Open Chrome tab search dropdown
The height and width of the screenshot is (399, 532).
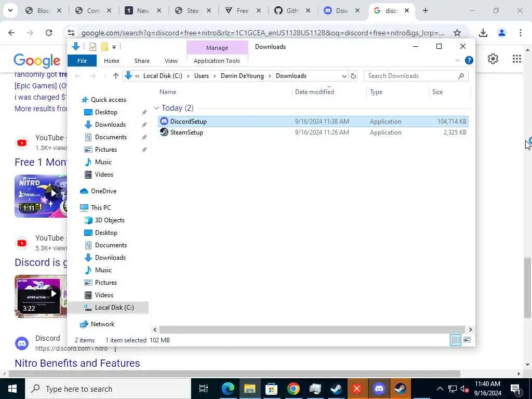10,10
